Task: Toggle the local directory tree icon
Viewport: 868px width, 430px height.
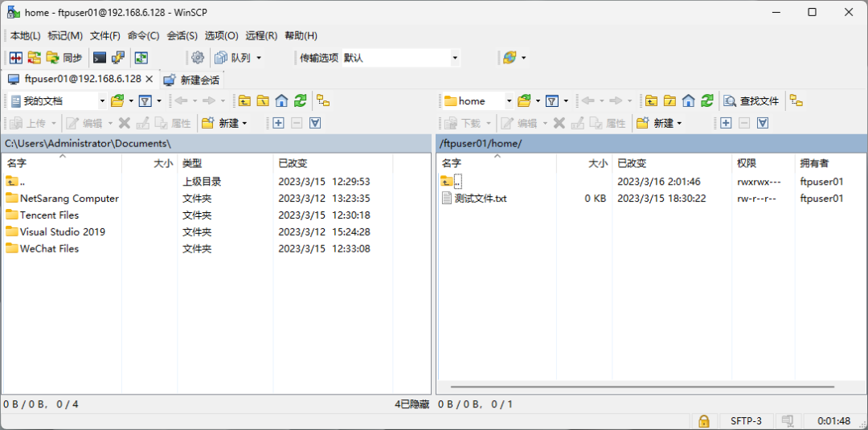Action: click(323, 100)
